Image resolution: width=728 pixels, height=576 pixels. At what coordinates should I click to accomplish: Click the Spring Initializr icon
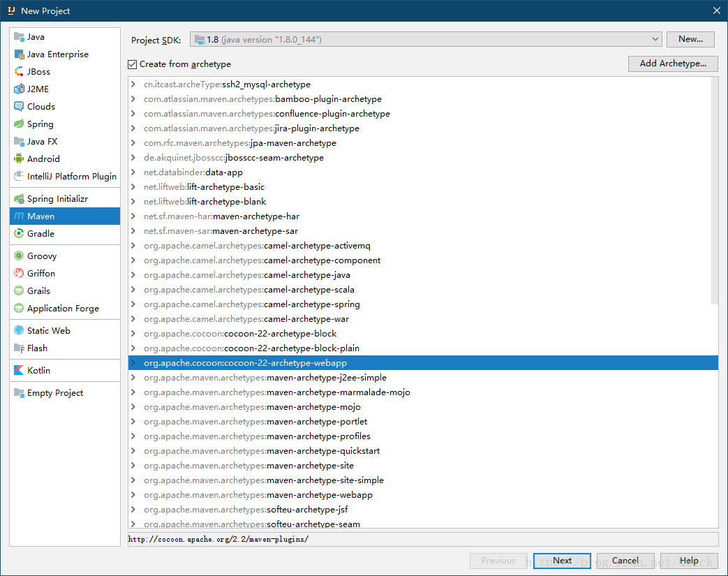[19, 199]
